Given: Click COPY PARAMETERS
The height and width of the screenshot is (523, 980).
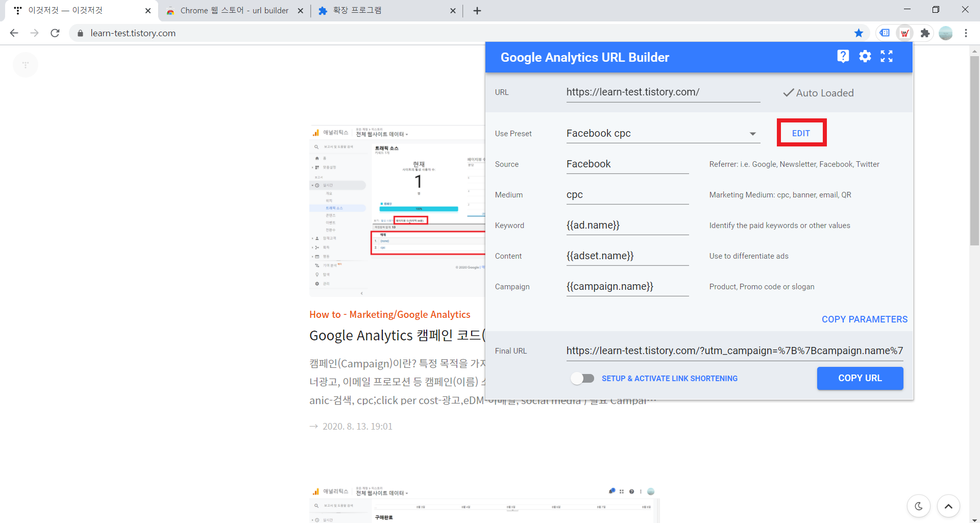Looking at the screenshot, I should 864,319.
